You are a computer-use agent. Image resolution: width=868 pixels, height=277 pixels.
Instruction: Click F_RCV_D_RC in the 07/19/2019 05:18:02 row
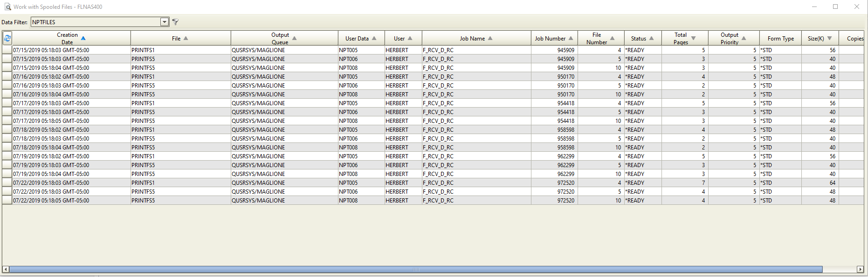[438, 156]
